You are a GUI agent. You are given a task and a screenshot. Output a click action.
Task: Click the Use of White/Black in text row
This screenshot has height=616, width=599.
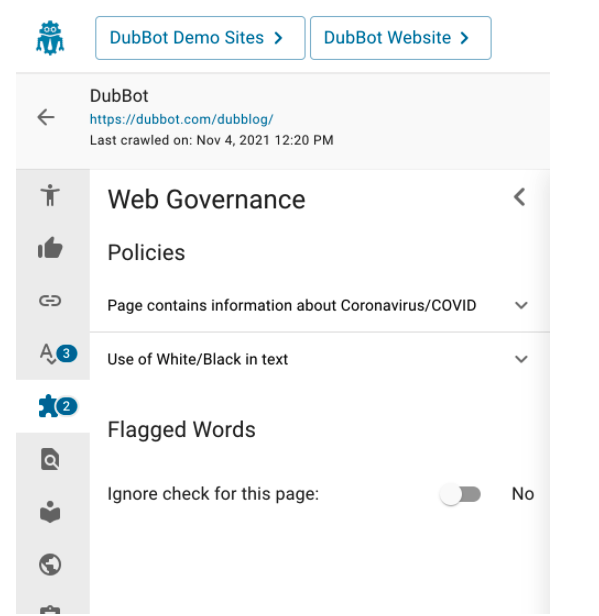320,359
